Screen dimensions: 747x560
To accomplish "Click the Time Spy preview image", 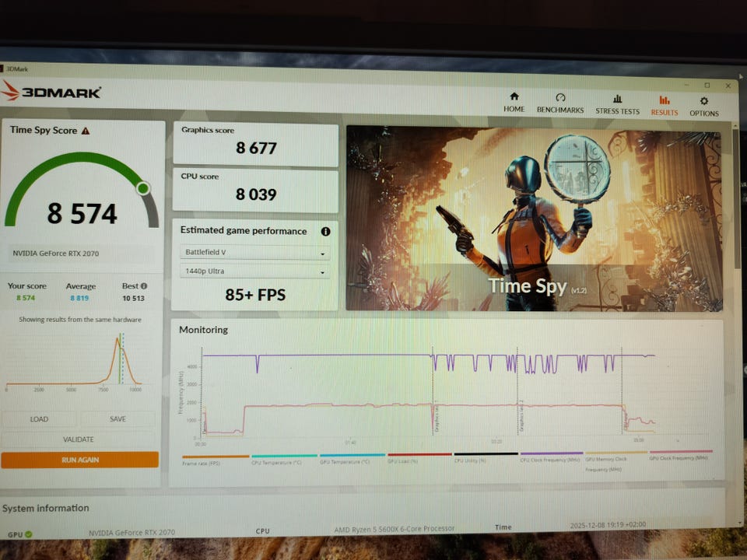I will point(534,219).
